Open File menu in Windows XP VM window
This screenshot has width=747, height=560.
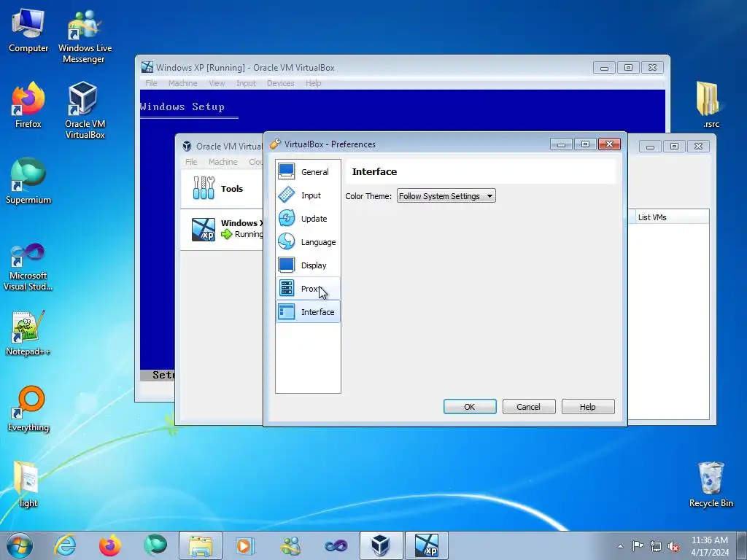click(x=151, y=83)
